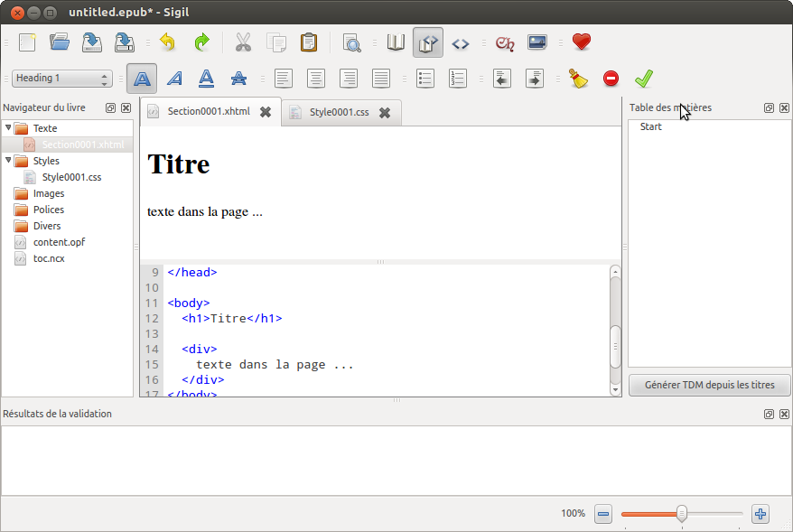This screenshot has height=532, width=793.
Task: Select the Section0001.xhtml tab
Action: [x=209, y=111]
